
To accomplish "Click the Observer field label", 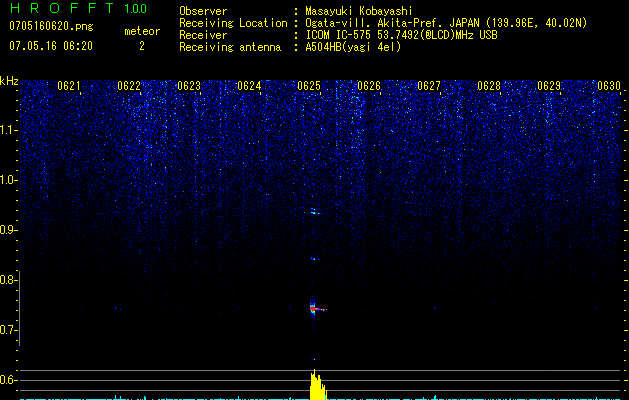I will tap(203, 11).
